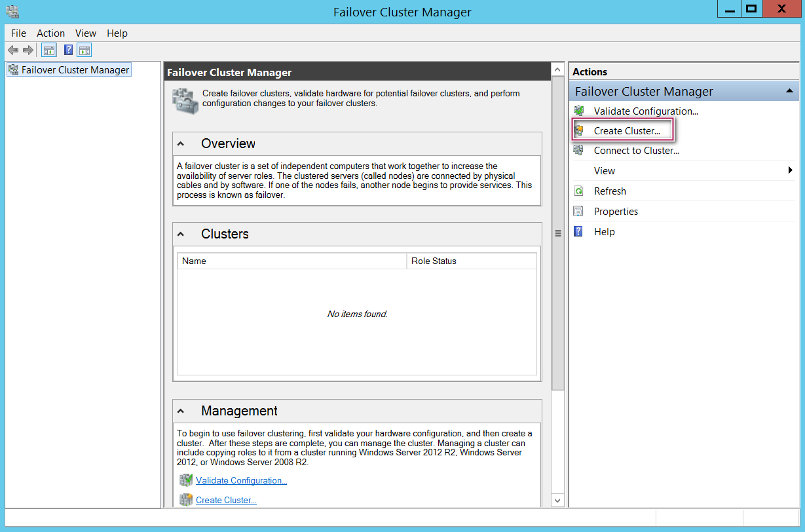Expand the View submenu arrow in Actions
Screen dimensions: 805x532
pyautogui.click(x=791, y=170)
